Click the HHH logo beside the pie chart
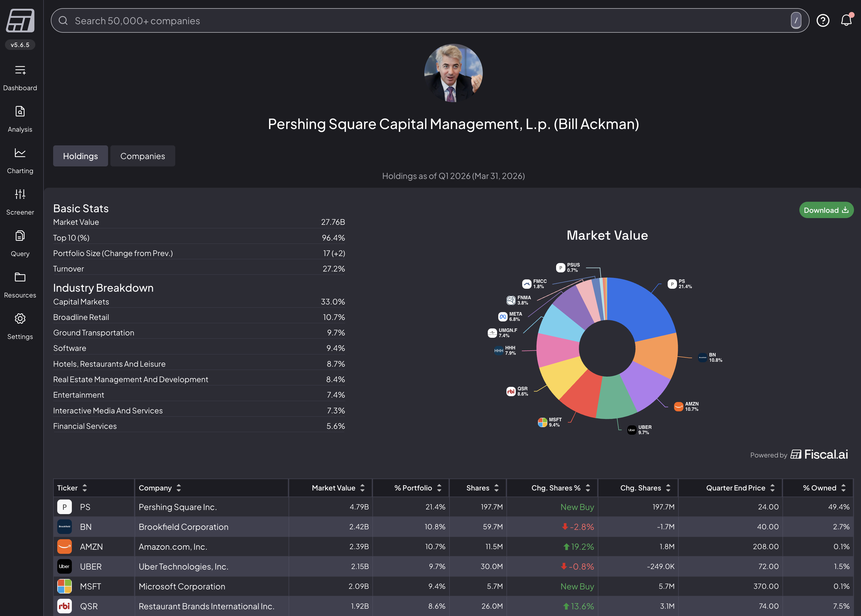The width and height of the screenshot is (861, 616). pos(499,351)
